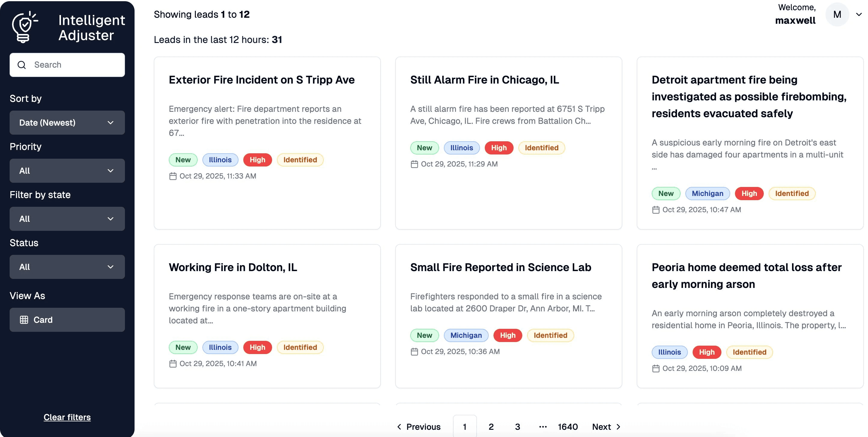This screenshot has width=868, height=437.
Task: Click 'Leads in the last 12 hours: 31' text
Action: tap(218, 40)
